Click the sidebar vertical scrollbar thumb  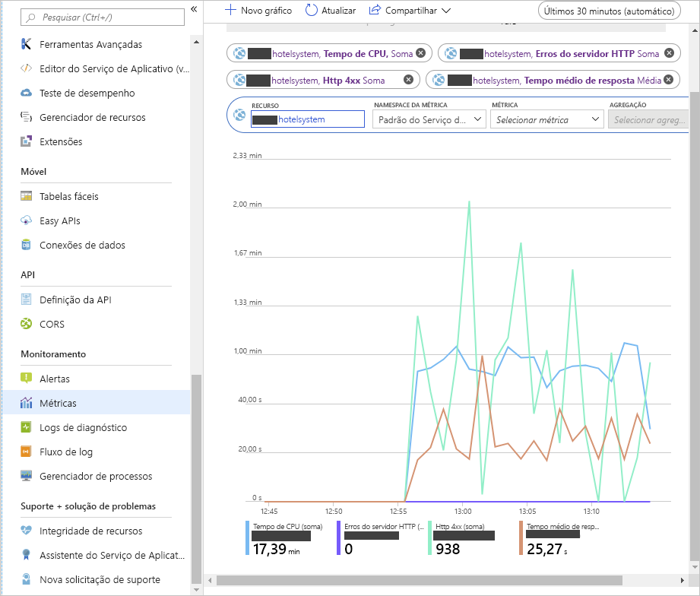196,479
